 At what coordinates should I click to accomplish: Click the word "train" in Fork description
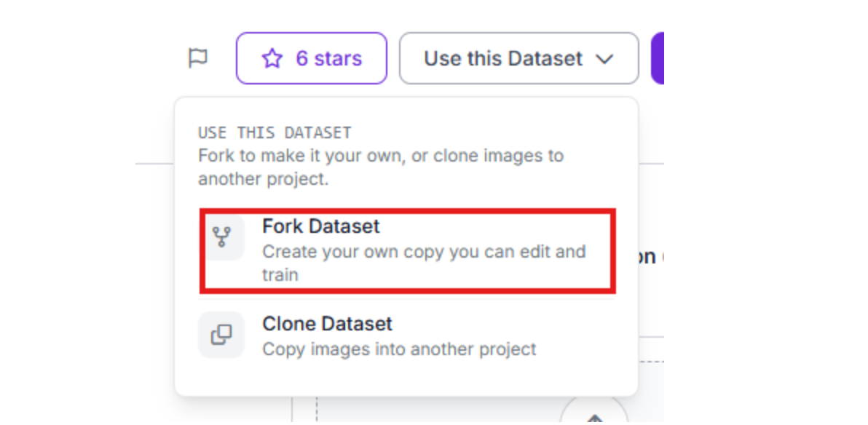click(x=280, y=275)
